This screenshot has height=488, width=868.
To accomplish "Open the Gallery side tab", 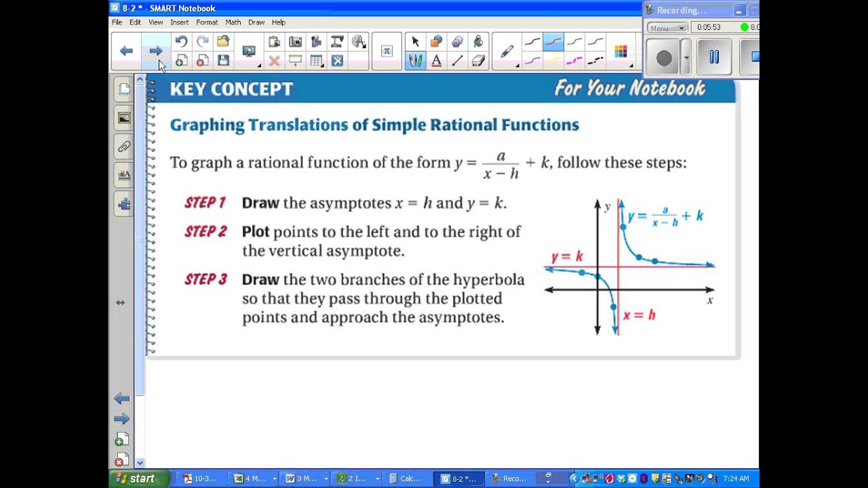I will click(x=124, y=118).
